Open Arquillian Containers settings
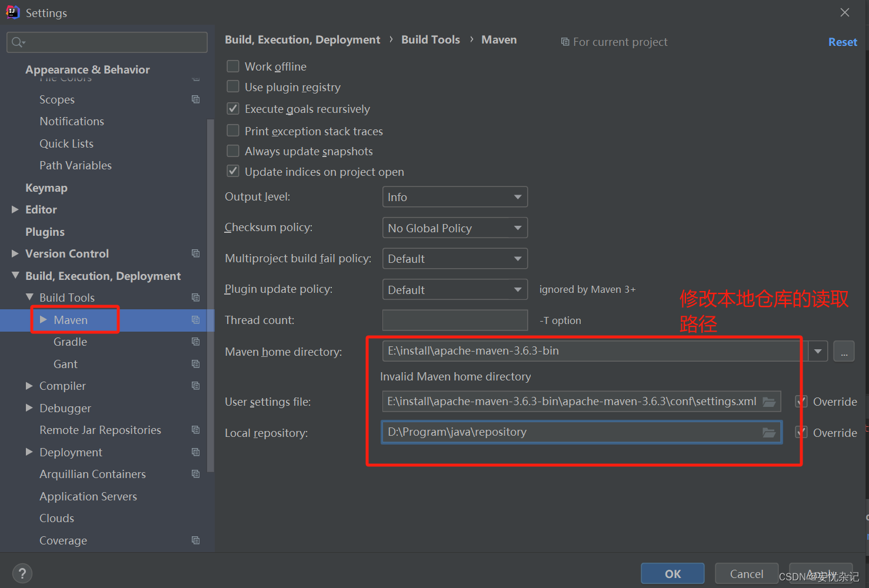Screen dimensions: 869x588 click(x=92, y=474)
